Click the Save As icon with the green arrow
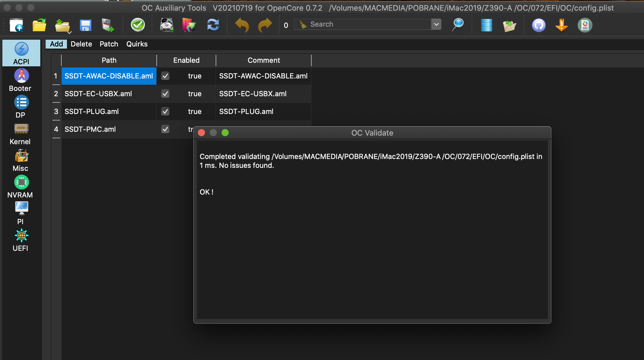644x360 pixels. [108, 25]
